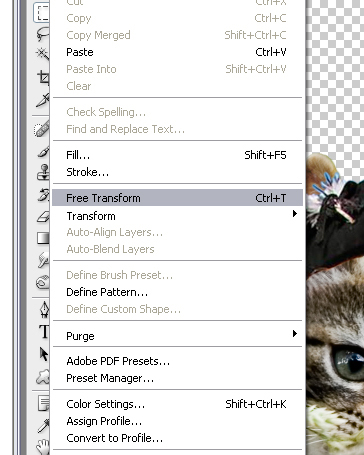Choose the Path Selection arrow tool
The height and width of the screenshot is (455, 364).
point(44,354)
